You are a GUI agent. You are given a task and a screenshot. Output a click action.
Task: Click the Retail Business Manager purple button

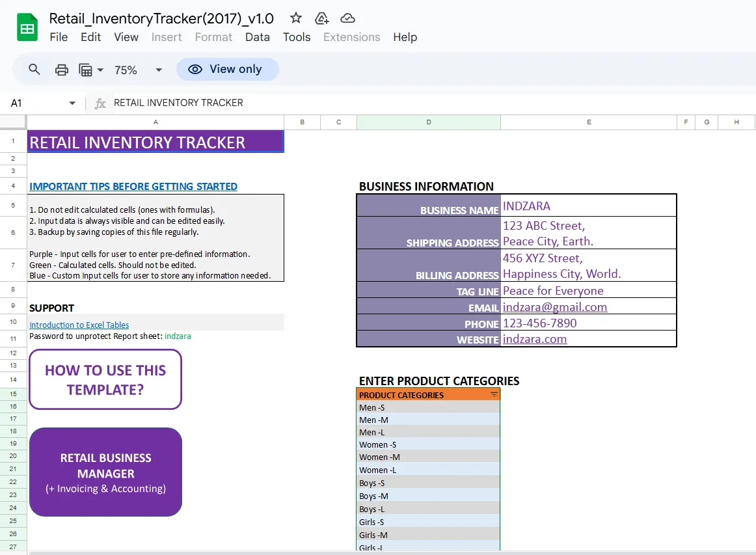click(x=105, y=472)
